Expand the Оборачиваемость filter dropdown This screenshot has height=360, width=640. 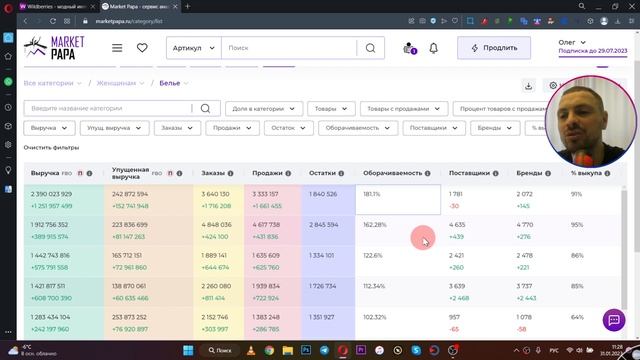[358, 128]
